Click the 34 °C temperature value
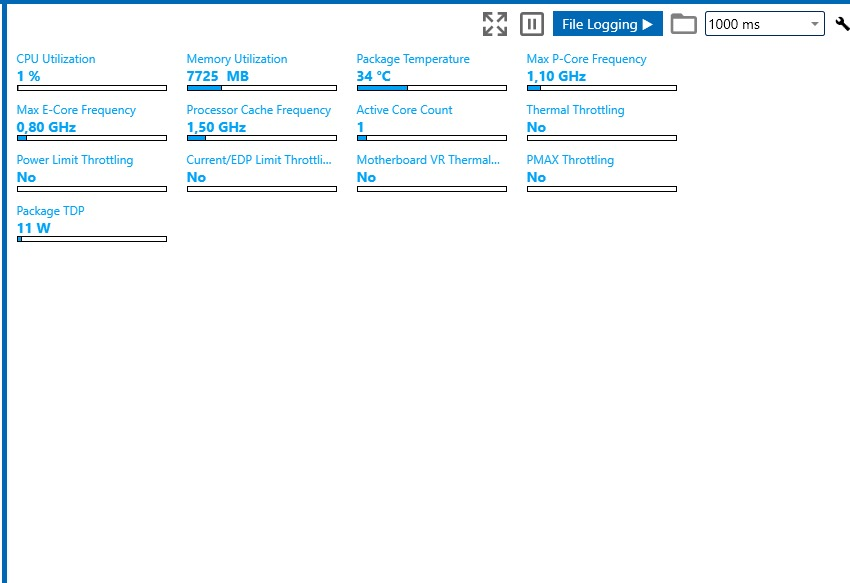Image resolution: width=850 pixels, height=583 pixels. [x=374, y=76]
